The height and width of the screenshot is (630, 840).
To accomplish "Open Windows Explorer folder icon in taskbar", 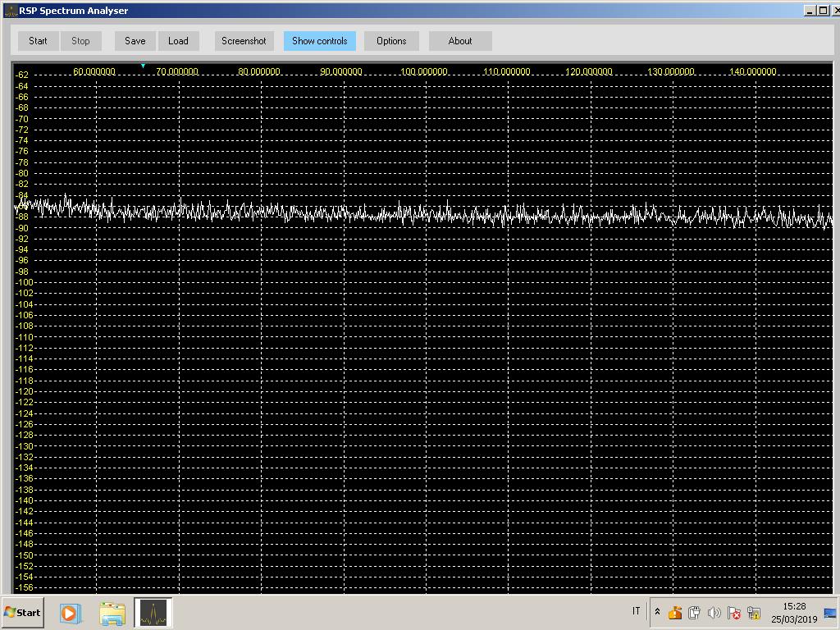I will tap(112, 613).
